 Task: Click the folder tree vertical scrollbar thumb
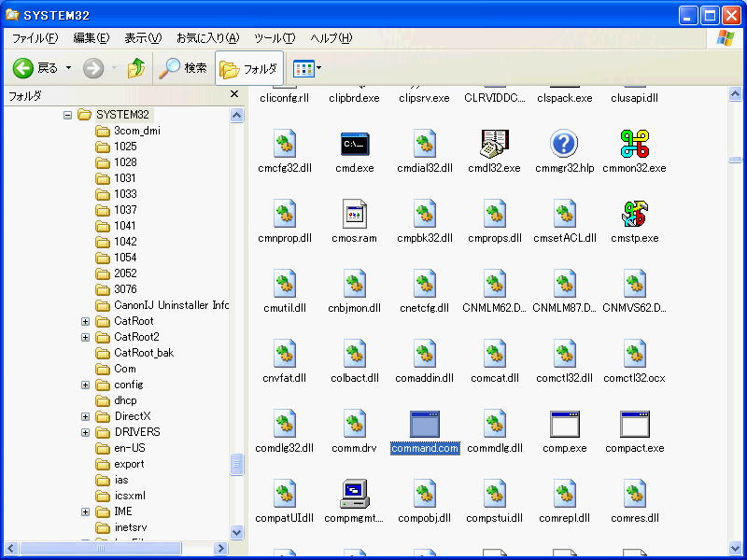[237, 464]
